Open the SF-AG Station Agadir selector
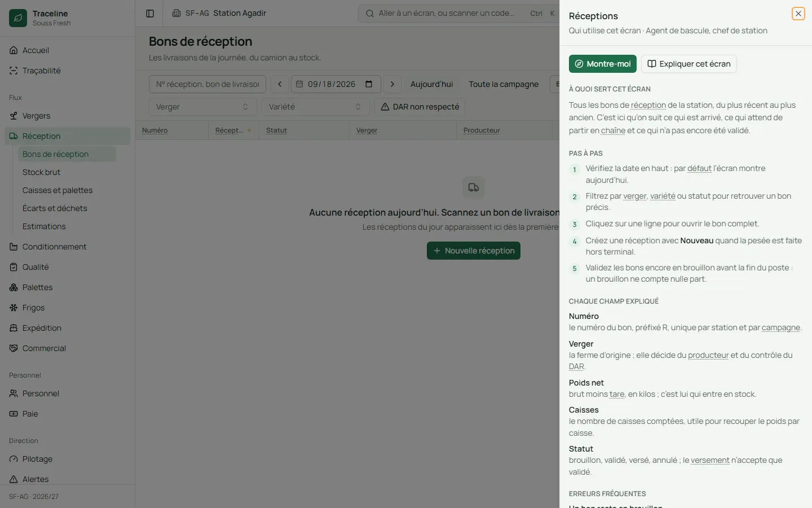The width and height of the screenshot is (812, 508). pos(219,13)
